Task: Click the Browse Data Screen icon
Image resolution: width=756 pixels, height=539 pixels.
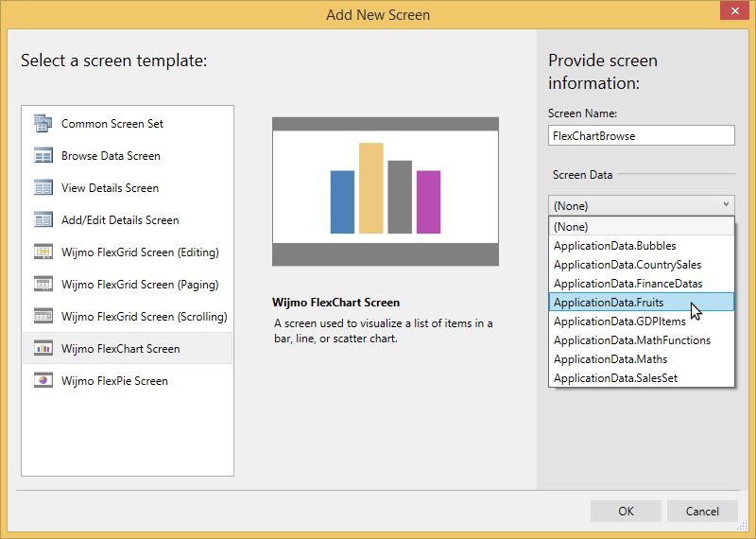Action: [x=43, y=156]
